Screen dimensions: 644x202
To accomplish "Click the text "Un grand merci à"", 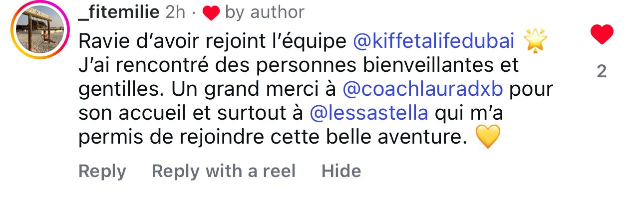I will point(254,89).
